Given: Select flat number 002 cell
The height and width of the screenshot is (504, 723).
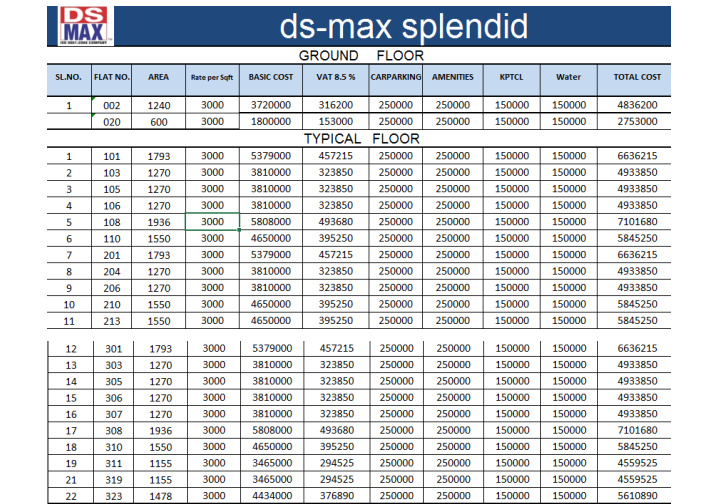Looking at the screenshot, I should point(112,105).
